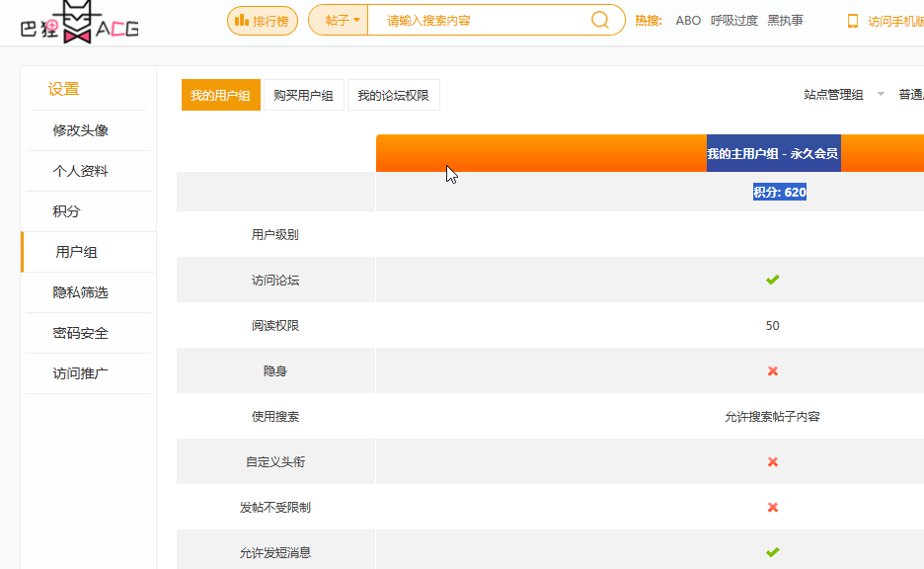Open the 排行榜 ranking button
Screen dimensions: 924x569
pyautogui.click(x=263, y=21)
